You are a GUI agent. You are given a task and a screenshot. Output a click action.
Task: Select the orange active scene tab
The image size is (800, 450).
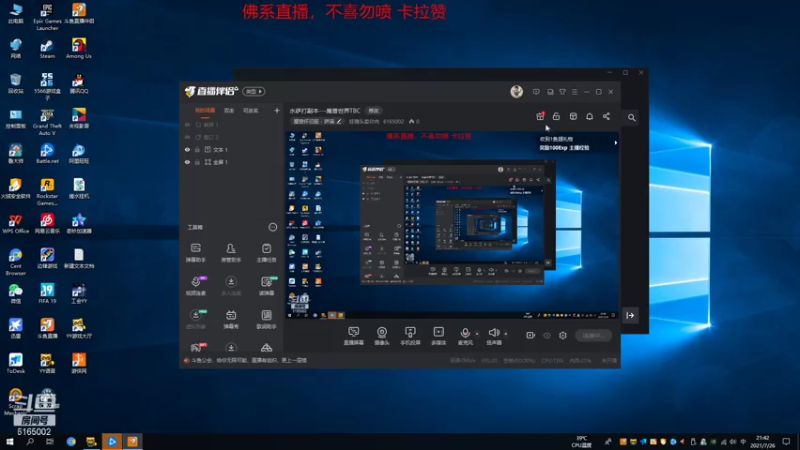[x=205, y=111]
